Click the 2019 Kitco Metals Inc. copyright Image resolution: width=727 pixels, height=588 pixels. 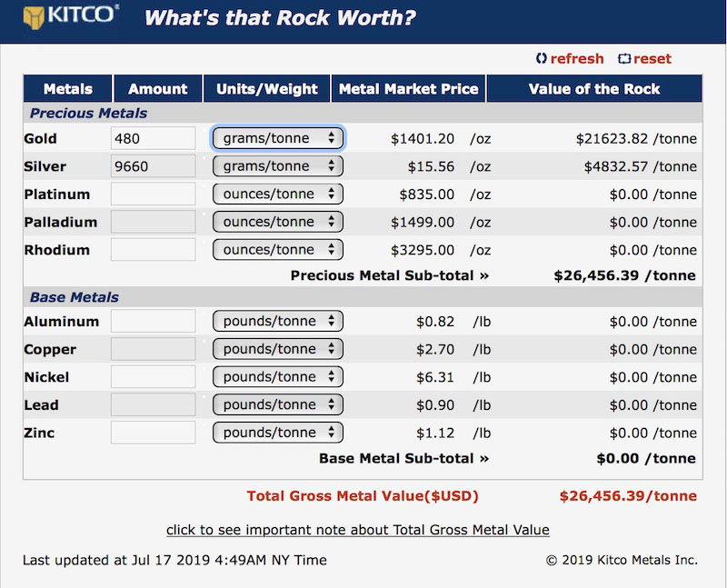point(622,560)
